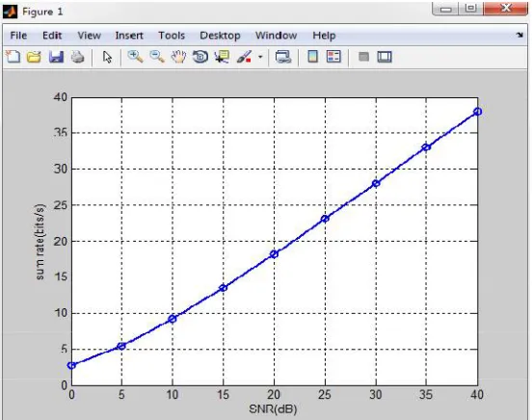Screen dimensions: 532x420
Task: Click the data marker at SNR 40
Action: pos(478,112)
